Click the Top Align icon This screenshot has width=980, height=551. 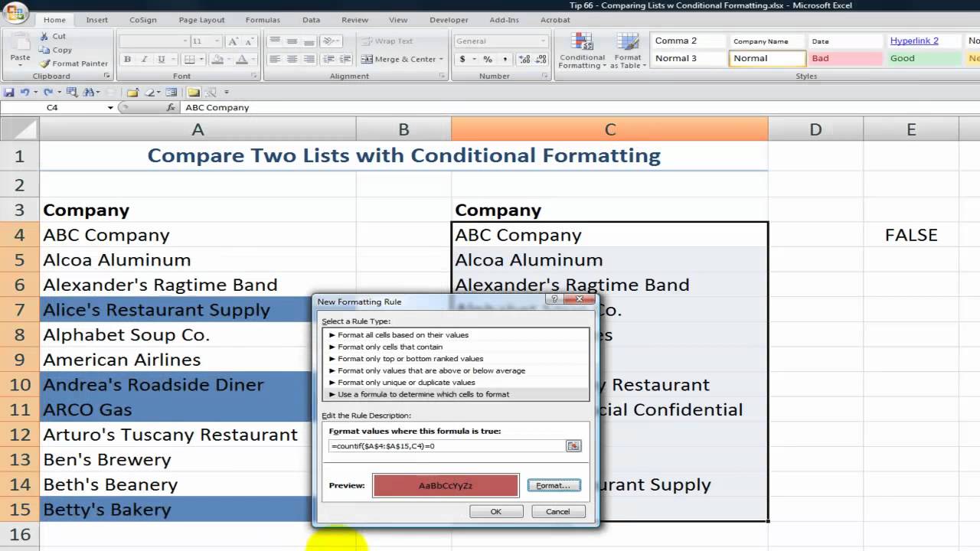274,41
